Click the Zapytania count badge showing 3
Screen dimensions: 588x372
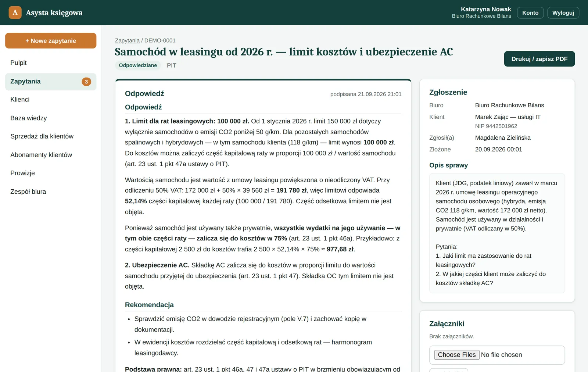pyautogui.click(x=86, y=82)
